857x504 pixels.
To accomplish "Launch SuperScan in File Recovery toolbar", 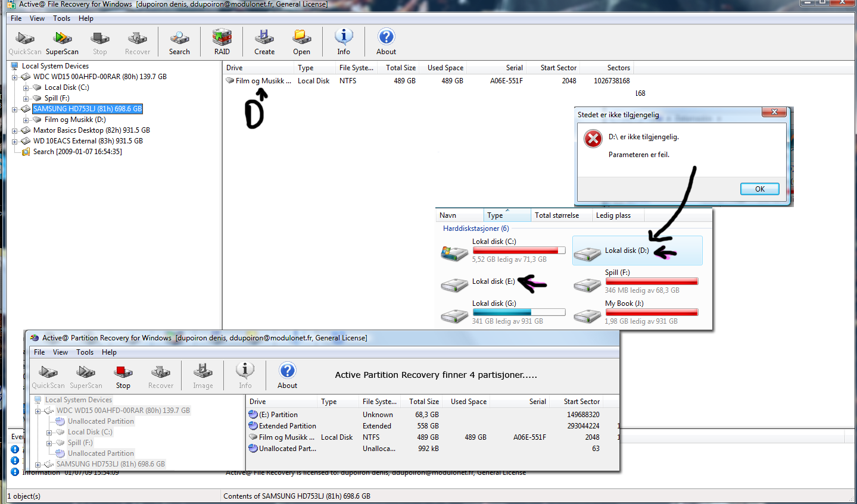I will pos(62,43).
